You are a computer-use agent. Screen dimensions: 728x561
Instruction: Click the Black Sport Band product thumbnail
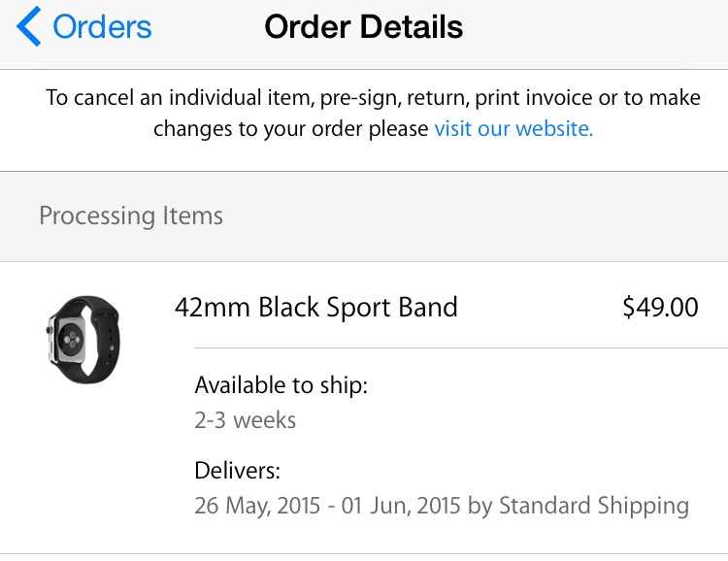pos(83,339)
